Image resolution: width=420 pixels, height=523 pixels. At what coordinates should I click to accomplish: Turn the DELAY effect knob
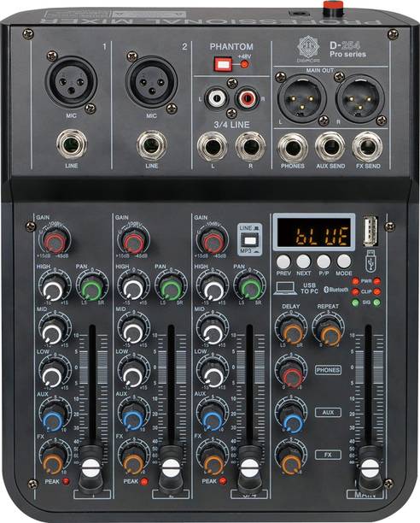(x=291, y=332)
